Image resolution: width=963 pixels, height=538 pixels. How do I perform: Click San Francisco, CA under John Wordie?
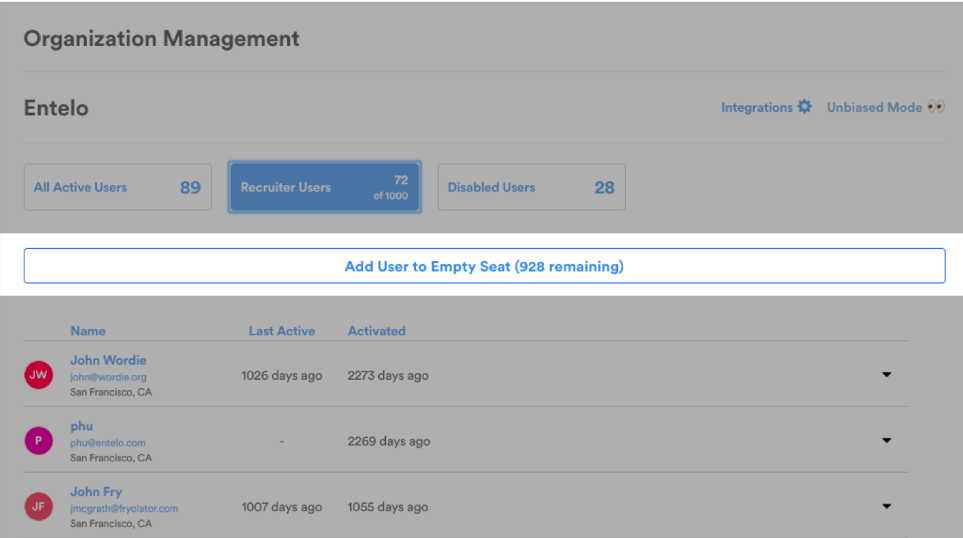pos(111,392)
